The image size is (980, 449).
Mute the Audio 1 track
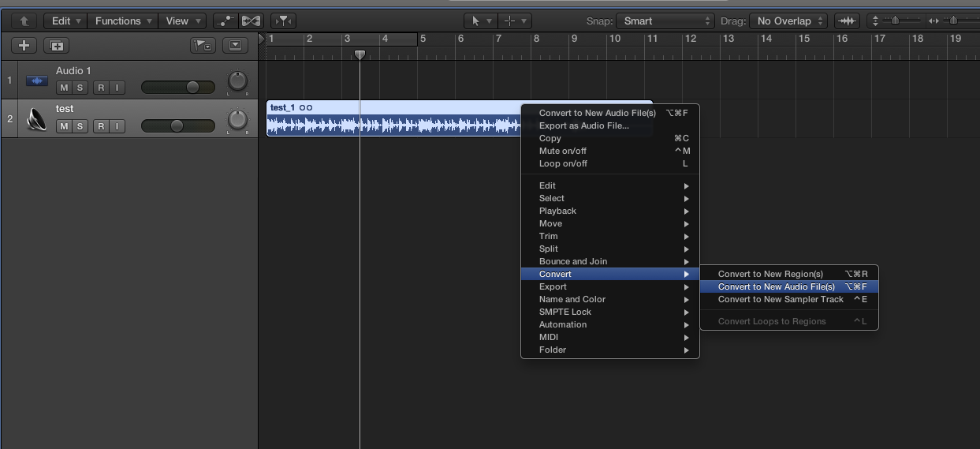coord(63,88)
